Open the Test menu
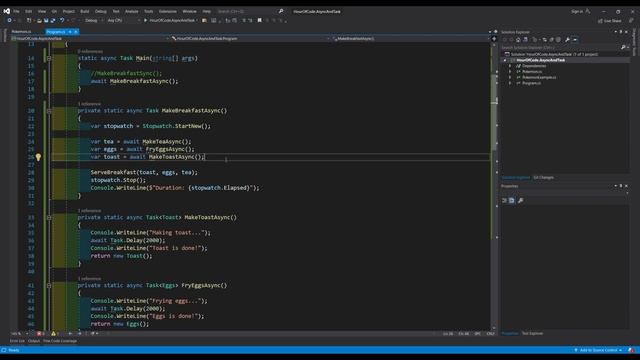The height and width of the screenshot is (360, 640). [116, 11]
